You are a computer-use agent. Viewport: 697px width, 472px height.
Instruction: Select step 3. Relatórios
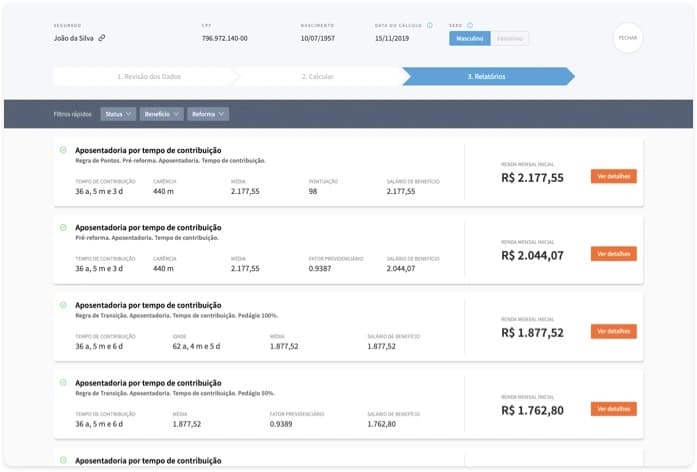(487, 76)
